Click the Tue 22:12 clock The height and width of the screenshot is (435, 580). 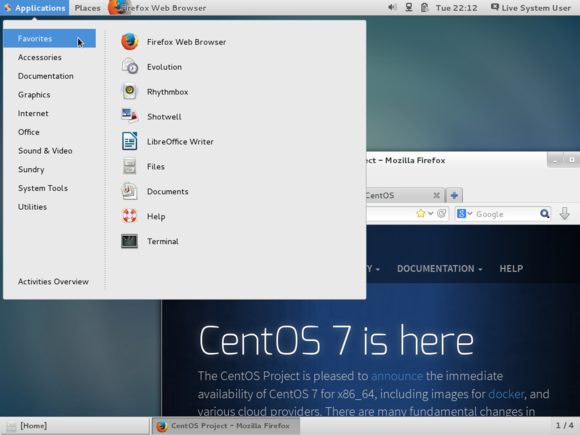(456, 8)
